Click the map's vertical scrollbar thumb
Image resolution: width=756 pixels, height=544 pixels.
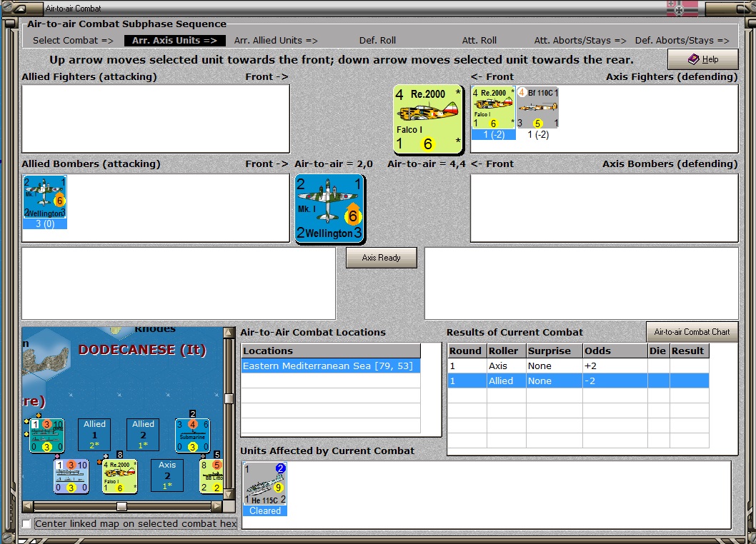pyautogui.click(x=229, y=399)
